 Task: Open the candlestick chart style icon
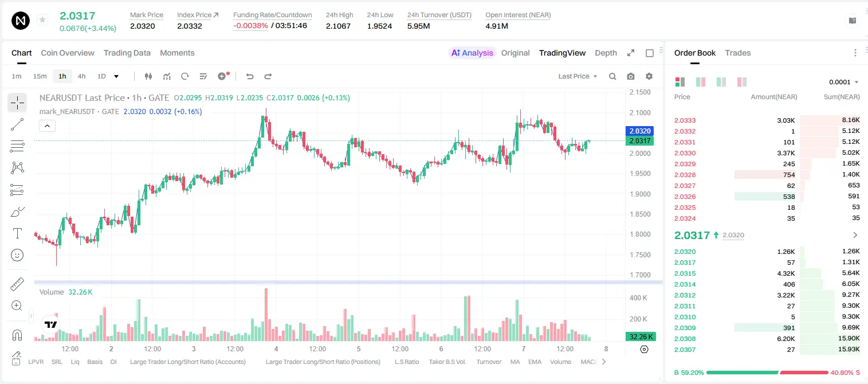pyautogui.click(x=148, y=76)
